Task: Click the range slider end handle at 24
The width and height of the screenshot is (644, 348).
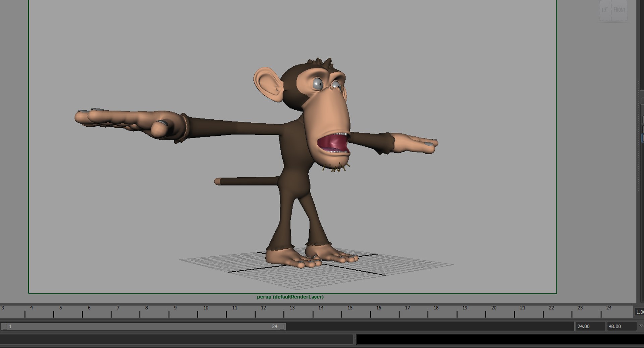Action: coord(282,327)
